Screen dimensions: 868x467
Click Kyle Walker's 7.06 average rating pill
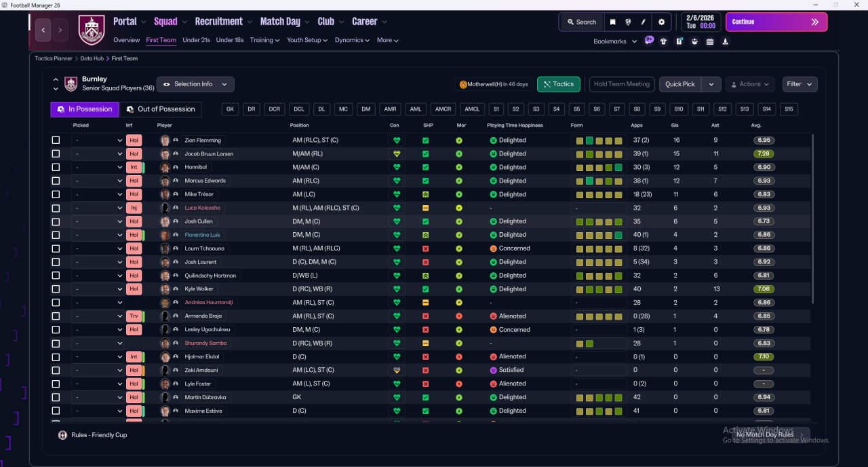(764, 289)
